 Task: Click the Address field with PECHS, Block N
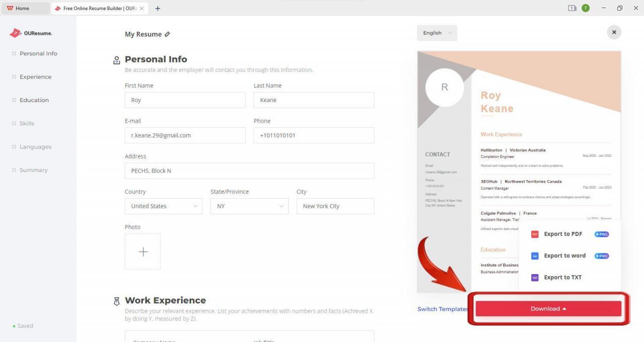pos(250,170)
